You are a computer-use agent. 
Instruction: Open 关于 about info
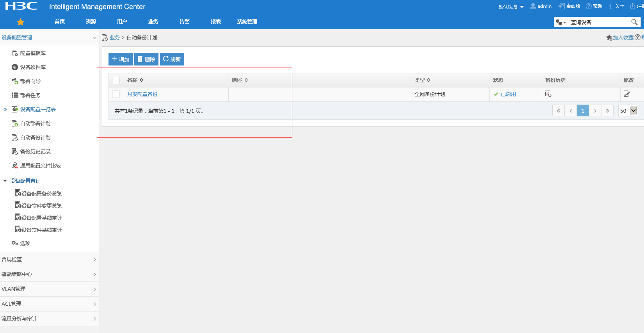click(616, 6)
